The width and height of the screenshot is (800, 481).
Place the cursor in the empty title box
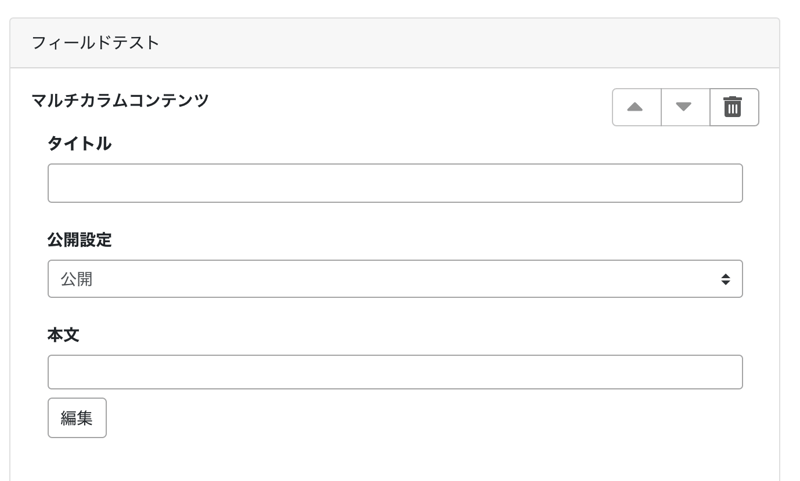[395, 183]
